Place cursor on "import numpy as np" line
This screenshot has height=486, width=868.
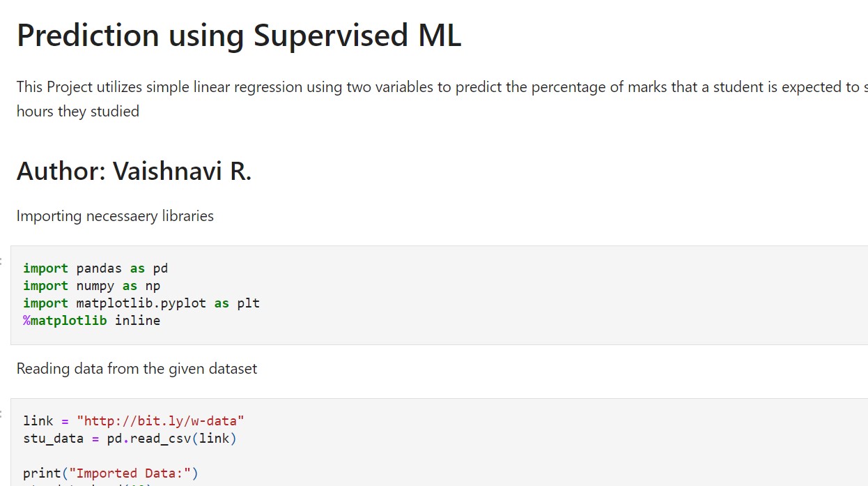92,286
